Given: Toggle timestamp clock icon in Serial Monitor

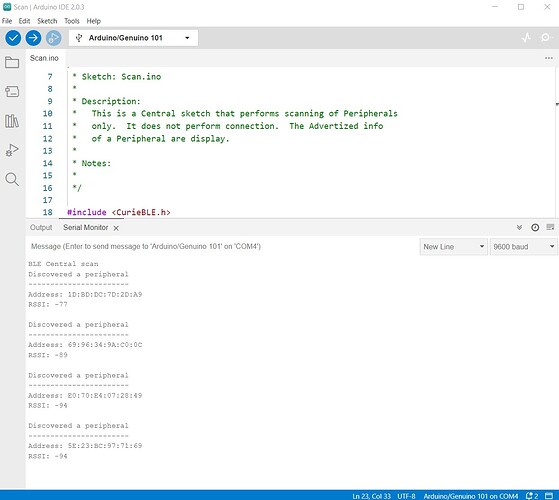Looking at the screenshot, I should pyautogui.click(x=535, y=227).
